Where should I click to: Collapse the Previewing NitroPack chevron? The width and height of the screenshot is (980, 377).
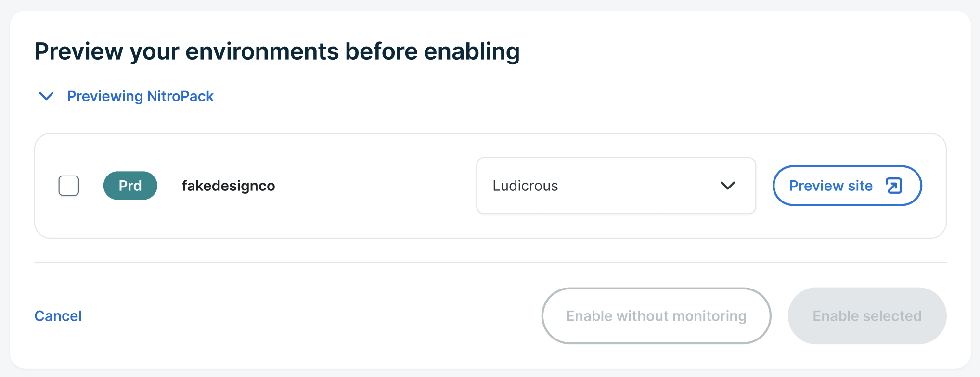point(46,96)
